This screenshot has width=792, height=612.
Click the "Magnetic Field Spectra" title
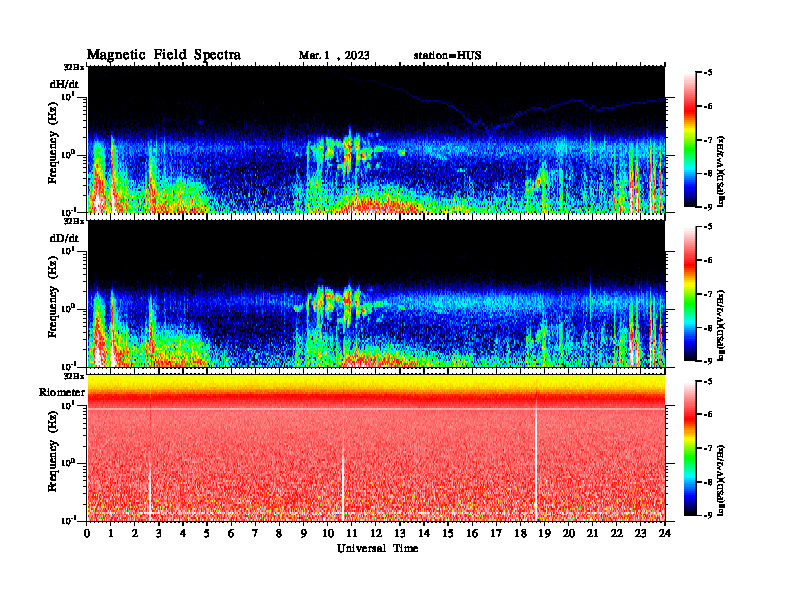(164, 55)
